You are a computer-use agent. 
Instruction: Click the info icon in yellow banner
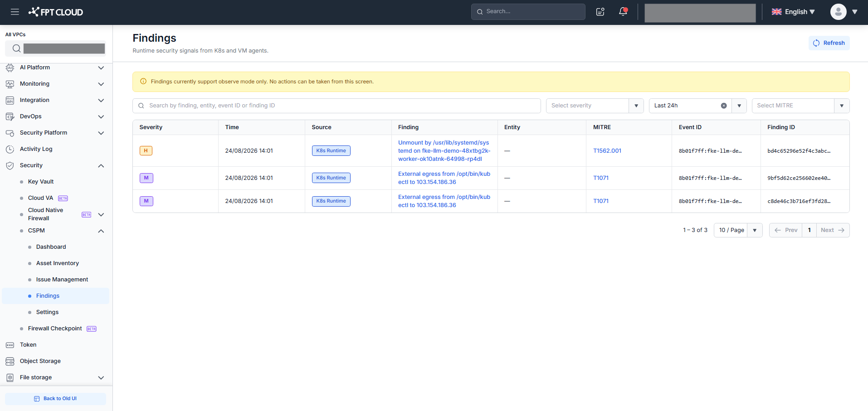point(143,82)
